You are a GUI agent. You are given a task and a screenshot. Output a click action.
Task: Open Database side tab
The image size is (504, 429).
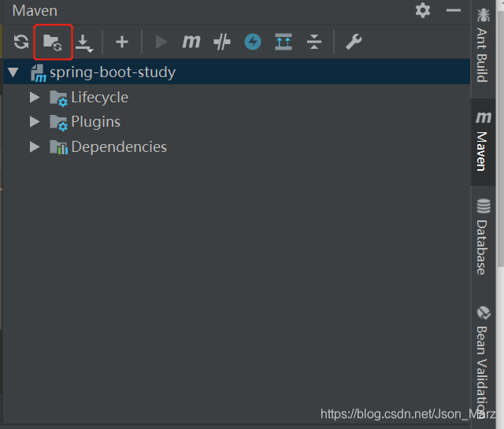pos(483,236)
